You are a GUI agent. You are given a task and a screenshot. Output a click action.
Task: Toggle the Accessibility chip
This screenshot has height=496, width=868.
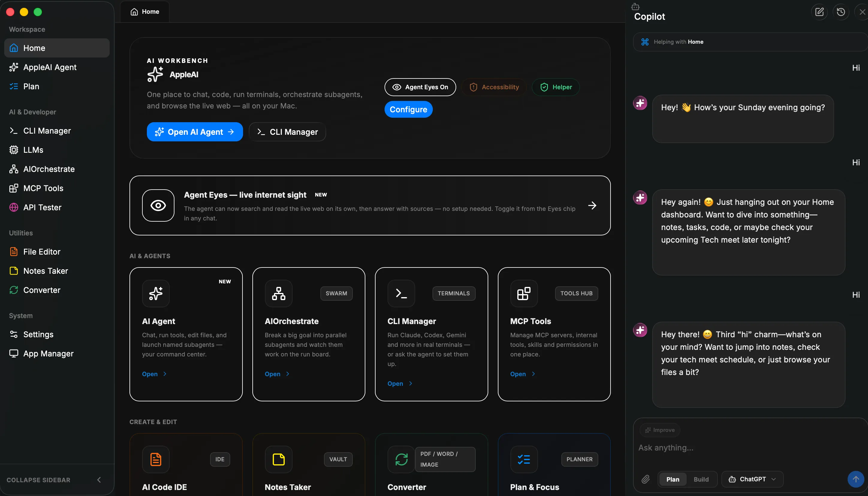[494, 87]
